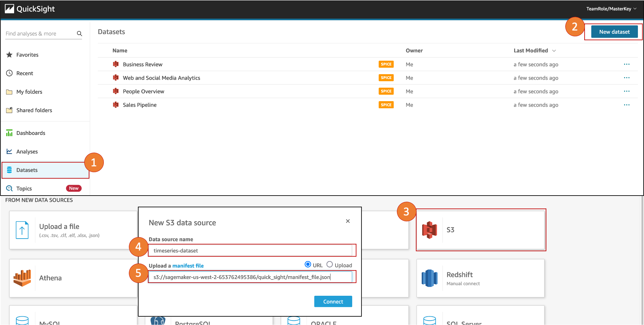The width and height of the screenshot is (644, 325).
Task: Click the Name column header
Action: pos(120,51)
